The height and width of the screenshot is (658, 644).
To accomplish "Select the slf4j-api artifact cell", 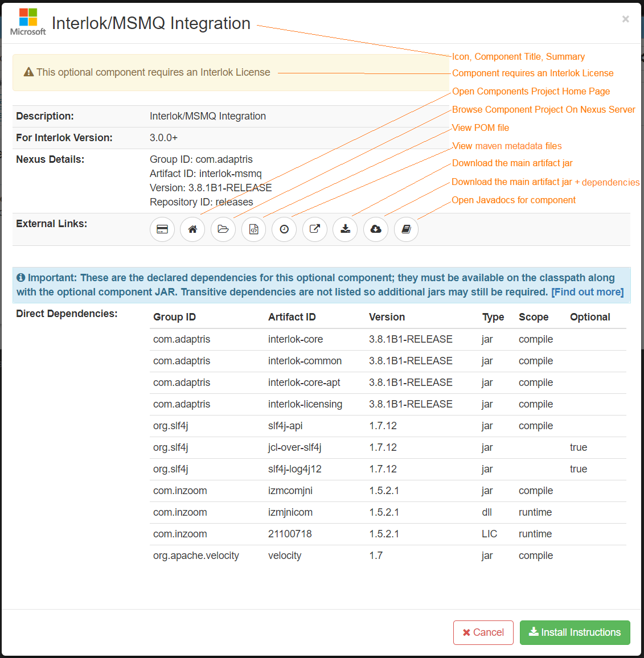I will [285, 426].
